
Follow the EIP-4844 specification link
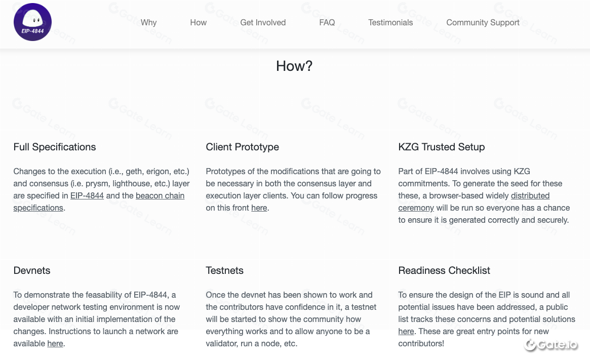click(87, 196)
